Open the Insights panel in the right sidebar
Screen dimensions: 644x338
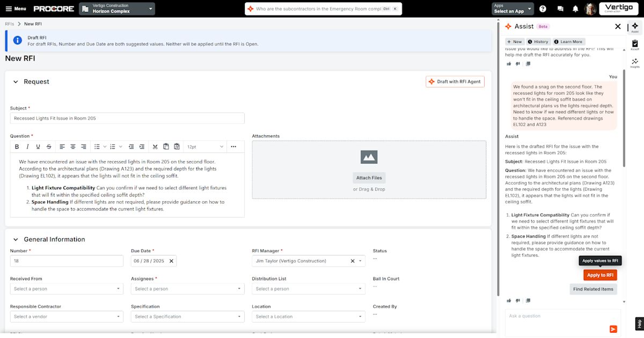(x=636, y=62)
